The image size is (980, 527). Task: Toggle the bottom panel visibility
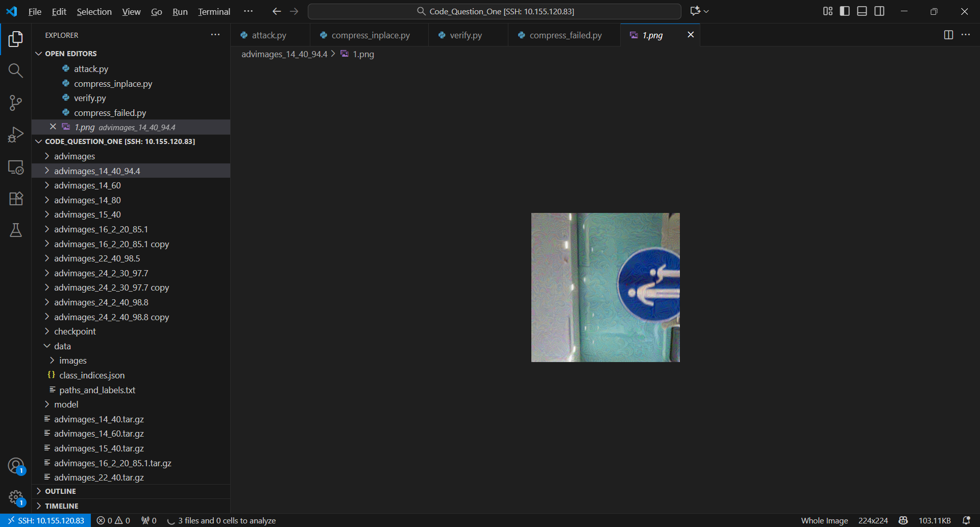[862, 11]
